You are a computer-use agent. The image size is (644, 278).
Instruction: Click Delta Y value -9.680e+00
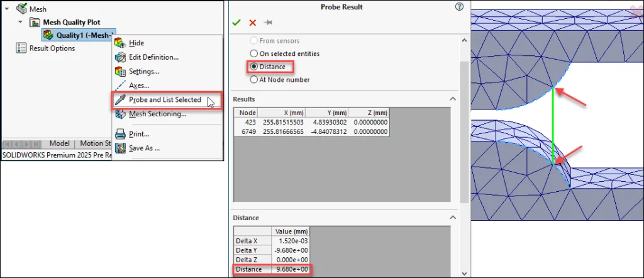pyautogui.click(x=290, y=250)
